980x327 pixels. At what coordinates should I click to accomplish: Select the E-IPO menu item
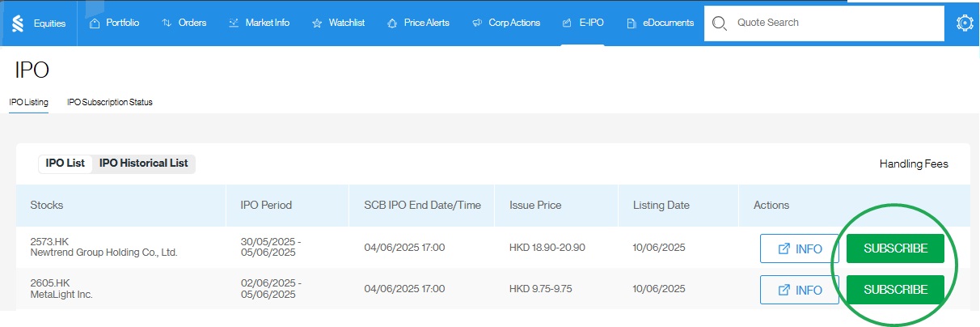pos(582,23)
